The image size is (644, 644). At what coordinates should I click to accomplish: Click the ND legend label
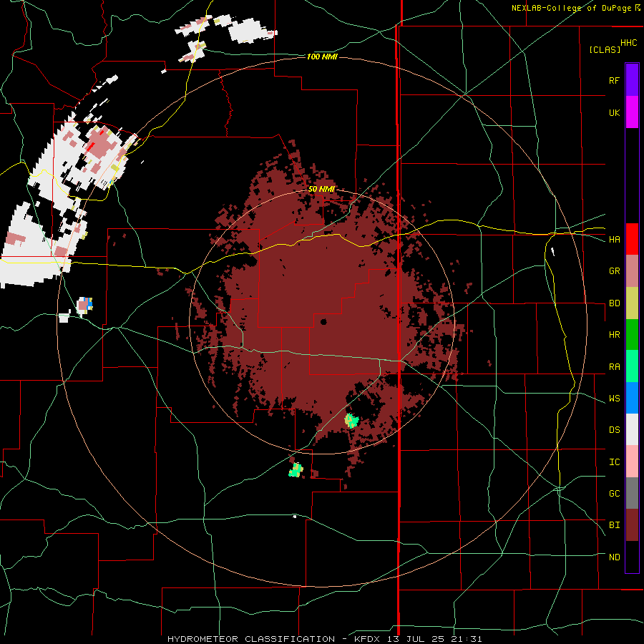pyautogui.click(x=614, y=557)
